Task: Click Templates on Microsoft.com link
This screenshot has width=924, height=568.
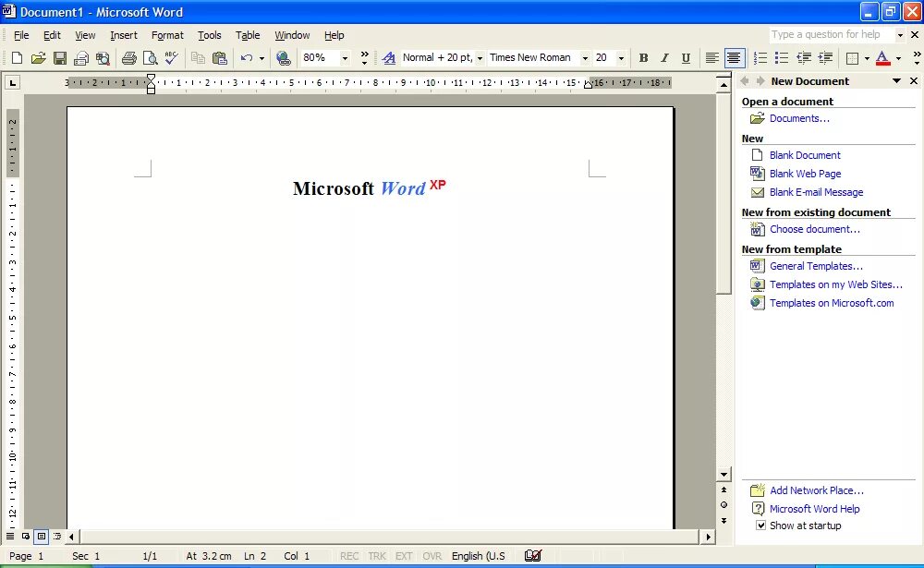Action: pos(832,303)
